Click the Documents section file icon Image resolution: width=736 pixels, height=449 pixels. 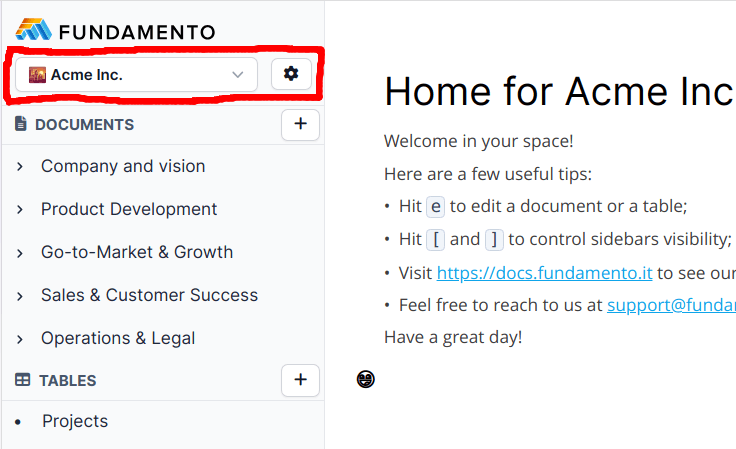coord(21,125)
